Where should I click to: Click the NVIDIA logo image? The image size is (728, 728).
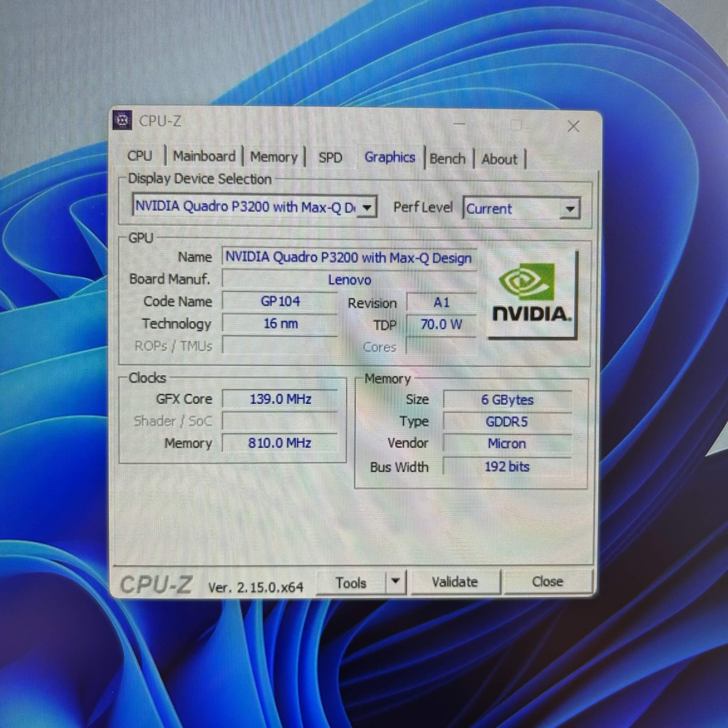click(532, 295)
